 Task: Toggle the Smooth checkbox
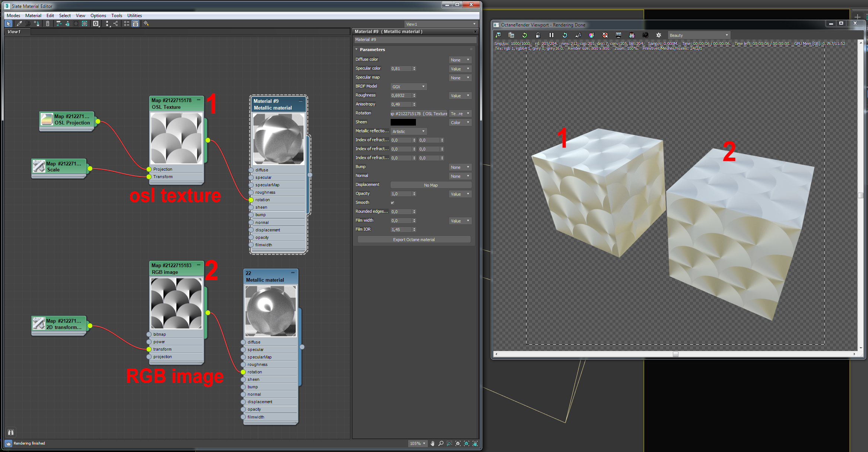tap(392, 203)
